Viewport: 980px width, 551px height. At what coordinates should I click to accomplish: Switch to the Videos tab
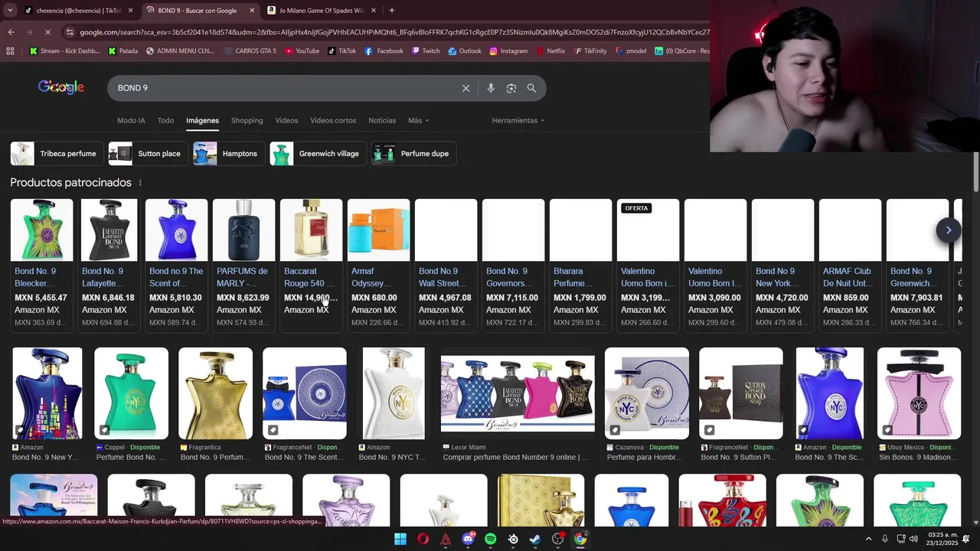click(x=286, y=121)
